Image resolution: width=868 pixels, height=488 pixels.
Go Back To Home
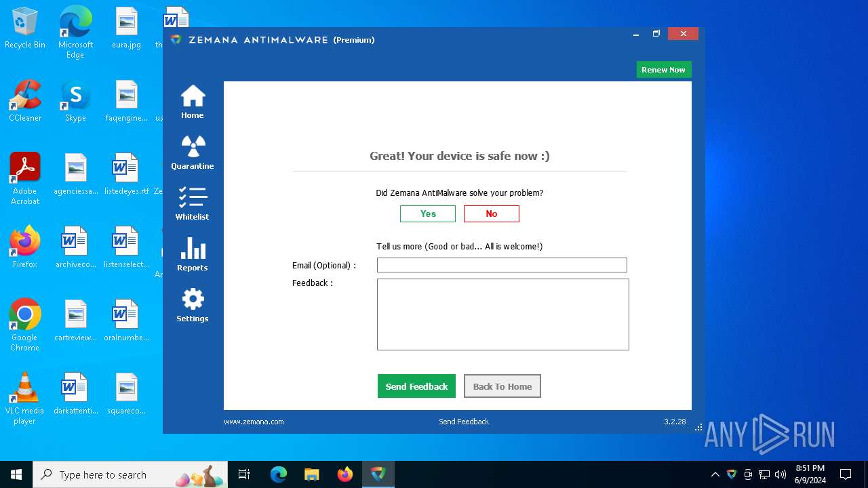click(502, 386)
